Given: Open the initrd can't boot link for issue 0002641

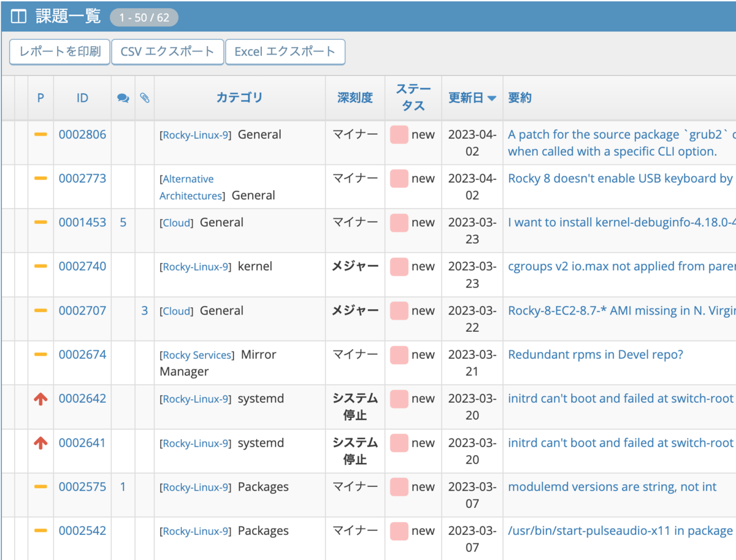Looking at the screenshot, I should coord(621,443).
